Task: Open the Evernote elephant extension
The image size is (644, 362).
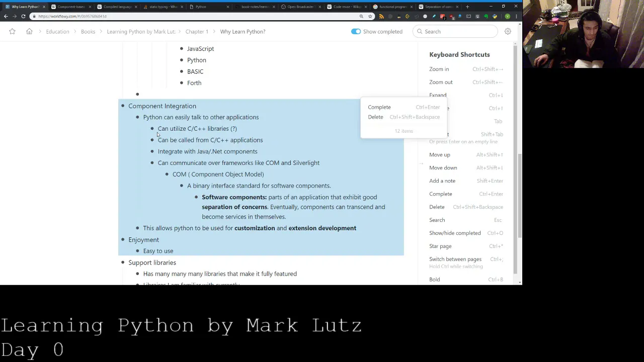Action: 486,16
